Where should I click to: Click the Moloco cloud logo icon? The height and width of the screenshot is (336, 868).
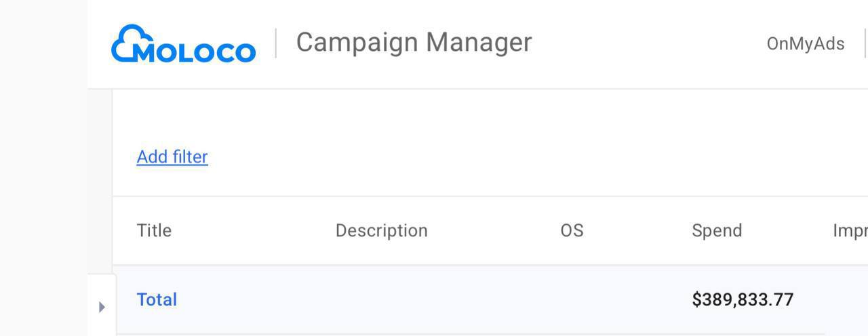[x=129, y=43]
